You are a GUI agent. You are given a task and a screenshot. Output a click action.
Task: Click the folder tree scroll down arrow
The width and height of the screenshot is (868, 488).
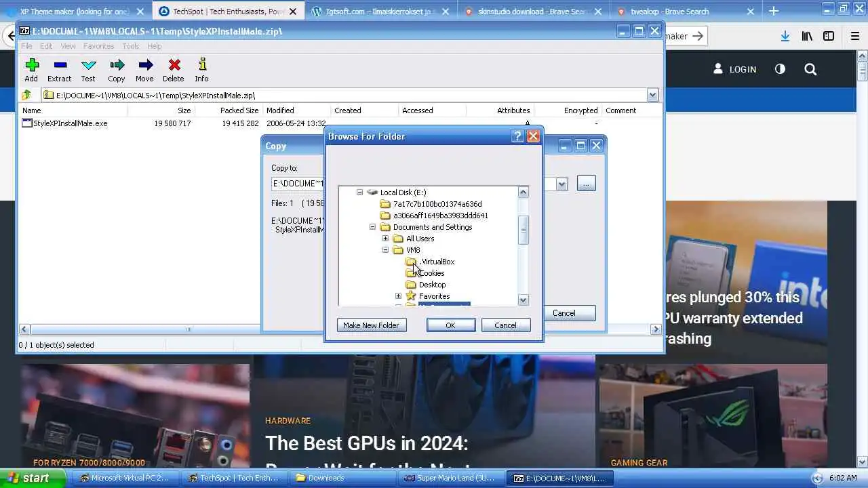click(x=523, y=300)
